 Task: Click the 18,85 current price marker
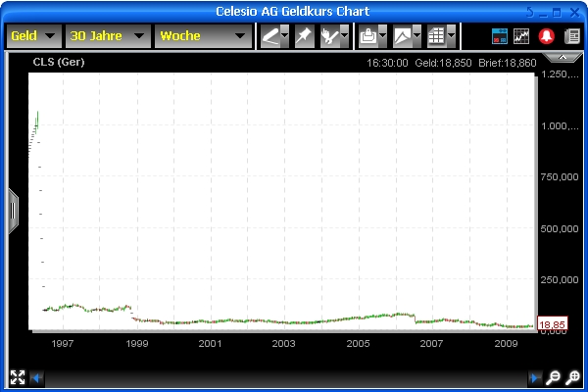555,324
